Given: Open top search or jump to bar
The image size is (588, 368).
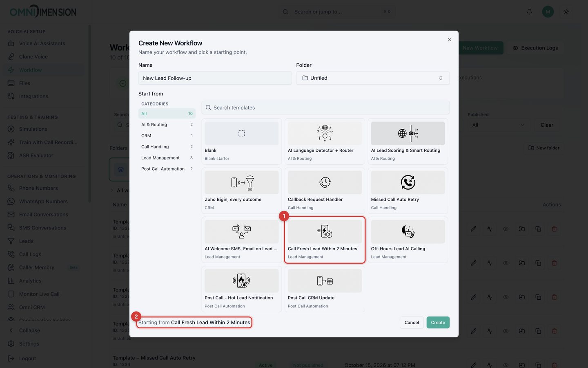Looking at the screenshot, I should [x=336, y=12].
